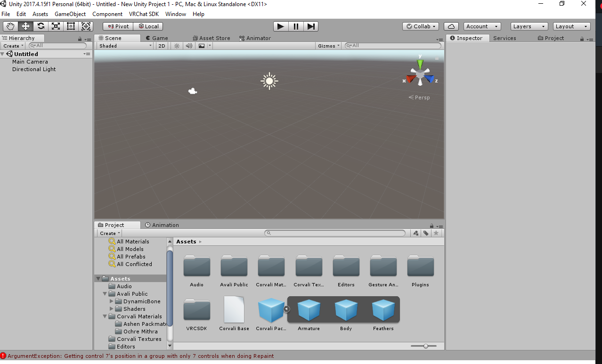Open the GameObject menu
602x364 pixels.
[x=70, y=14]
